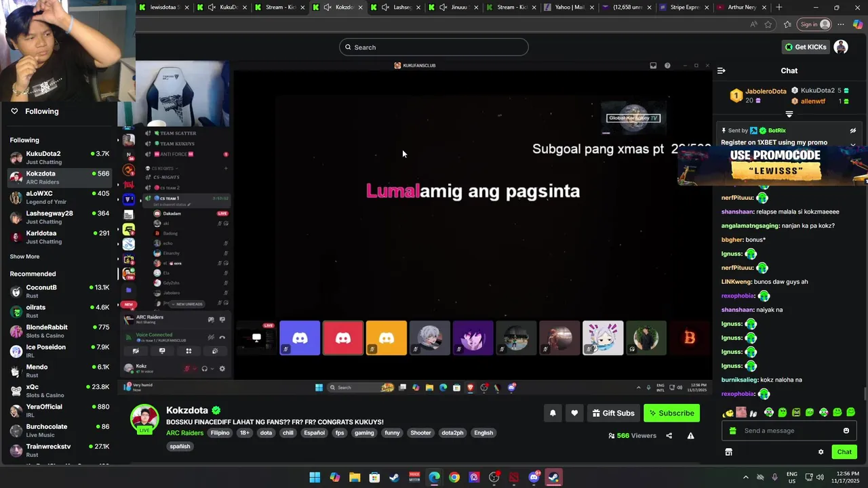Open the Copilot sidebar icon
This screenshot has width=868, height=488.
858,24
